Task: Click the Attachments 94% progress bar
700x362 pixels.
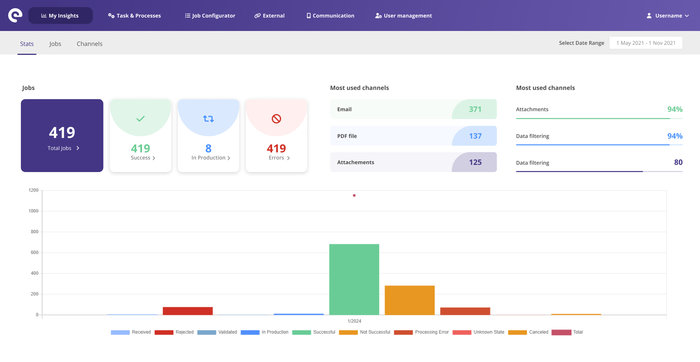Action: point(599,119)
